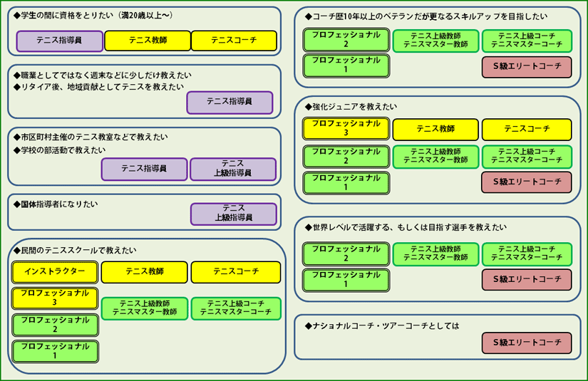
Task: Select テニス指導員 in 学校の部活動 section
Action: click(143, 169)
